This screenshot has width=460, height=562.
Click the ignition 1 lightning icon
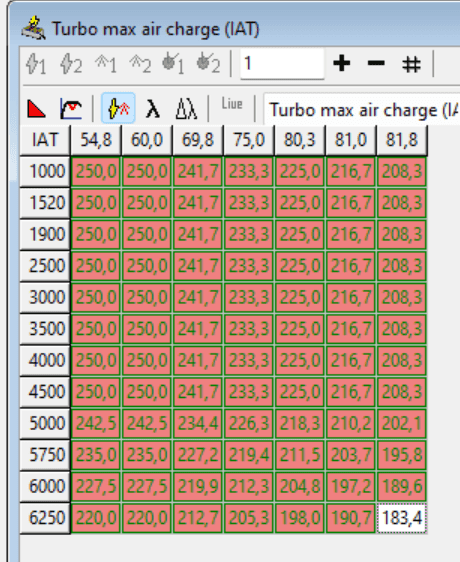pyautogui.click(x=36, y=64)
